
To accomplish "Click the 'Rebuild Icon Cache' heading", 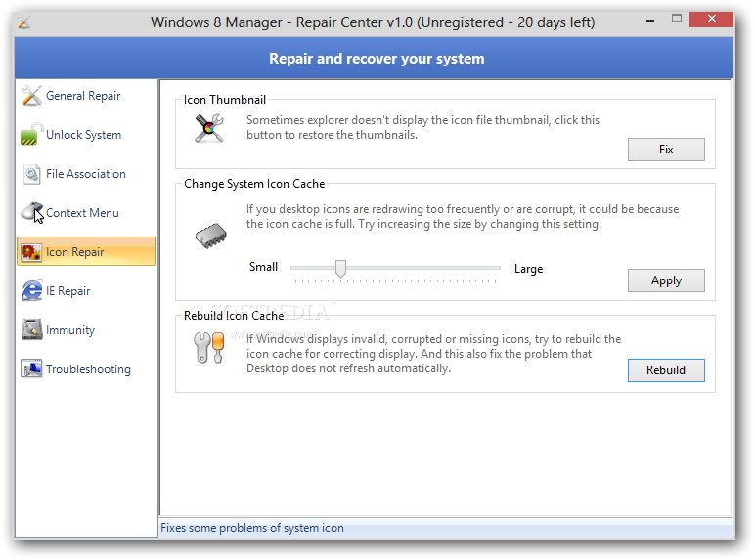I will pos(234,316).
